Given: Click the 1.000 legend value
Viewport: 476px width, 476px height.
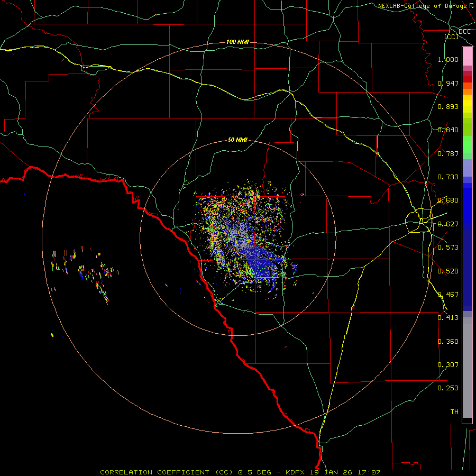Looking at the screenshot, I should [x=448, y=59].
